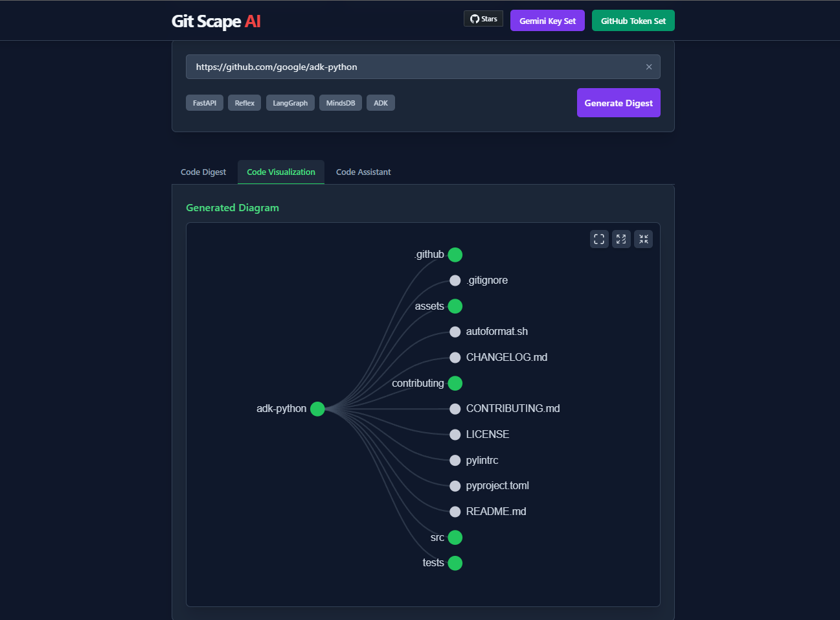Click the CHANGELOG.md file node
The height and width of the screenshot is (620, 840).
(455, 358)
